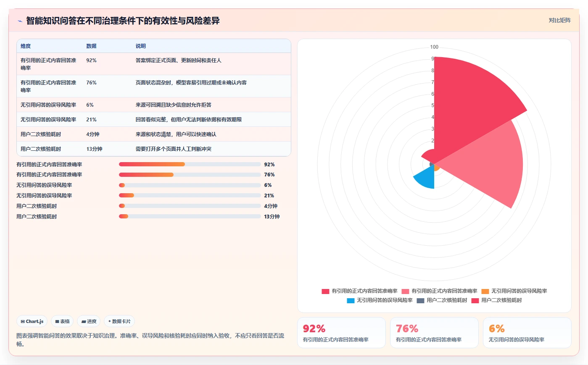Click the progress bar labeled 13分钟

pyautogui.click(x=190, y=216)
